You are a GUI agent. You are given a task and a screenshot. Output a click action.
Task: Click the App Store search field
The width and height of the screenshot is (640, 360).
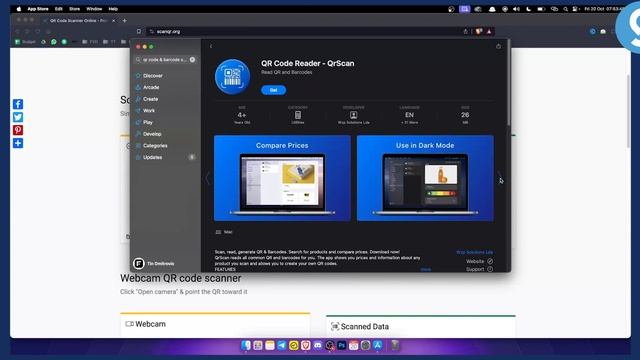coord(165,60)
